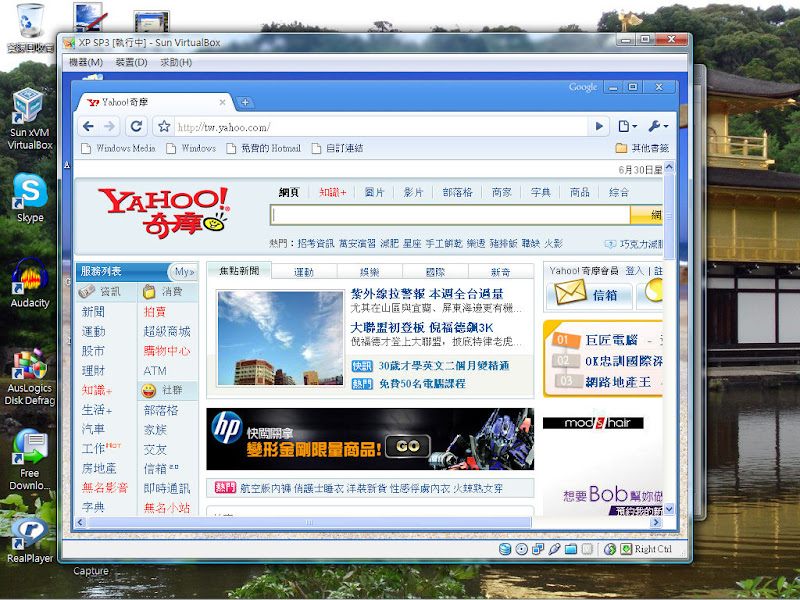The width and height of the screenshot is (800, 600).
Task: Click the GO button in hp ad
Action: [x=408, y=446]
